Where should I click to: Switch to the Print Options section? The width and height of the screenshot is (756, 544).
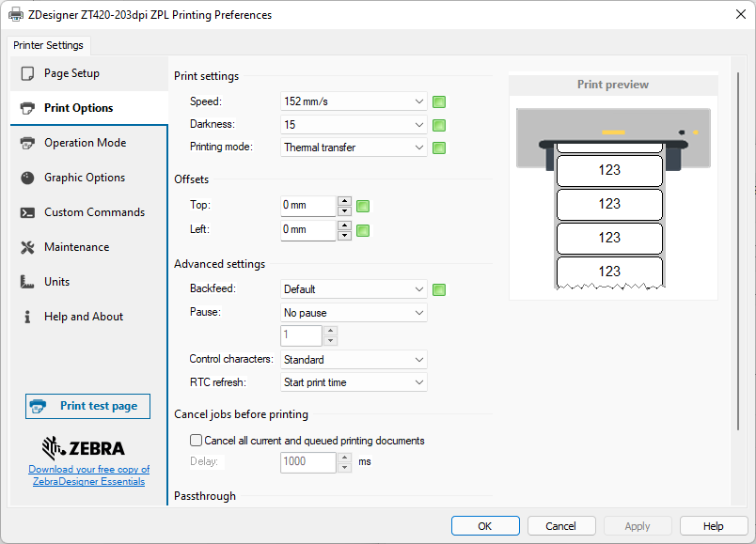tap(79, 108)
